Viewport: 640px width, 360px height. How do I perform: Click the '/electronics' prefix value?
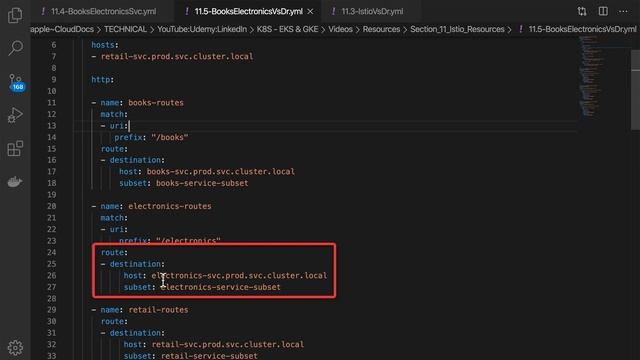(188, 240)
